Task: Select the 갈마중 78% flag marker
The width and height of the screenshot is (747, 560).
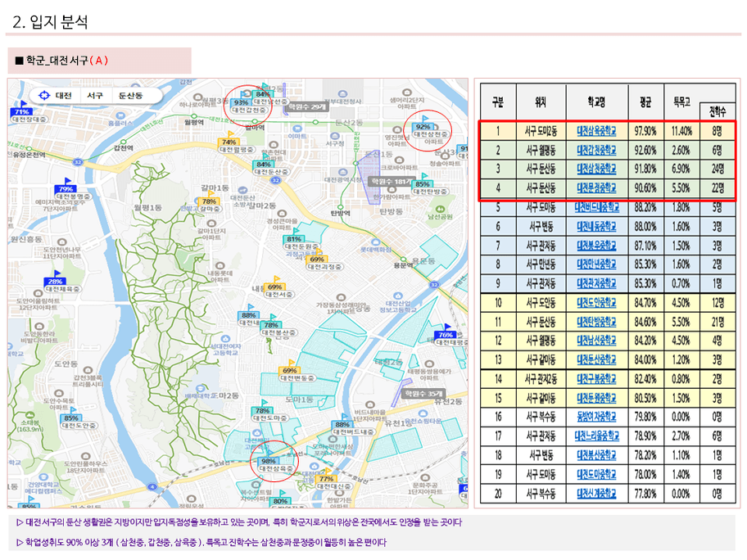Action: point(209,201)
